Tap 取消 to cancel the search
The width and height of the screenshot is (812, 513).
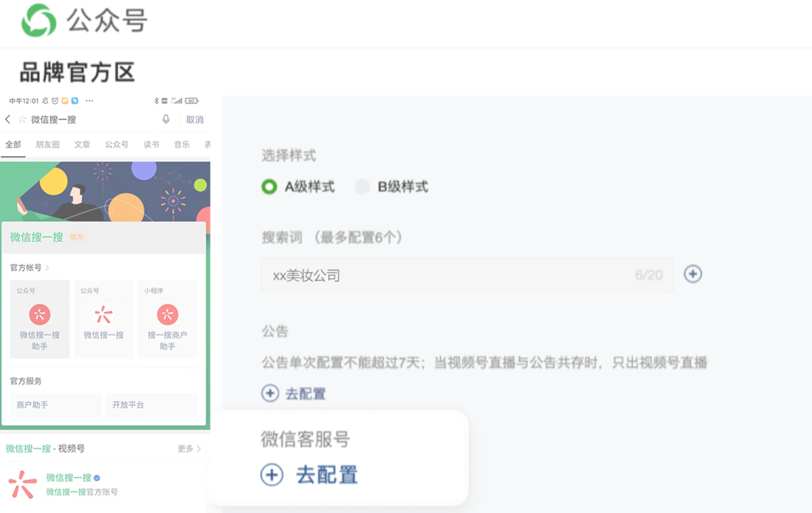pos(195,120)
